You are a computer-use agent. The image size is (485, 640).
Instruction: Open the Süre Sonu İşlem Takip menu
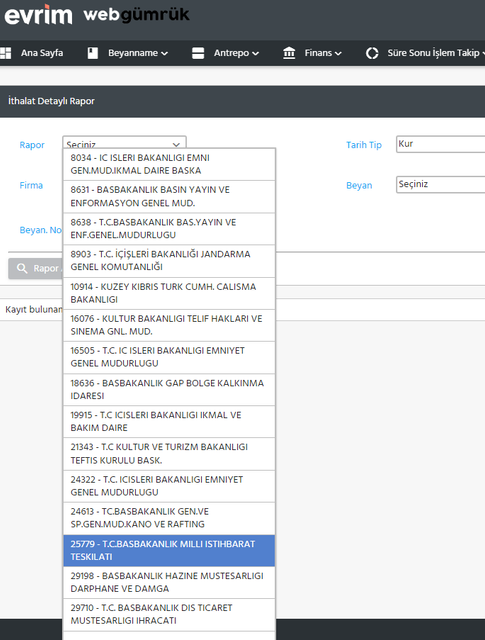(434, 53)
